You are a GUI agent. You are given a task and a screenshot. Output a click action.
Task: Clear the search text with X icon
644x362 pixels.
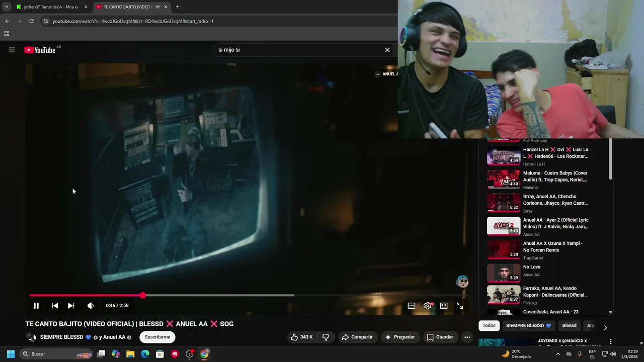pyautogui.click(x=387, y=50)
